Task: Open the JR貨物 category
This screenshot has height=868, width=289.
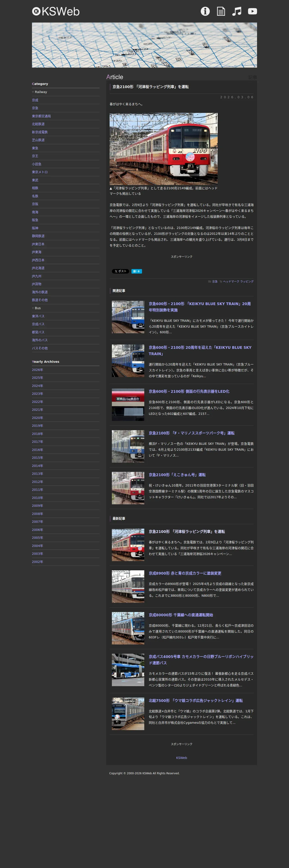Action: pyautogui.click(x=37, y=284)
